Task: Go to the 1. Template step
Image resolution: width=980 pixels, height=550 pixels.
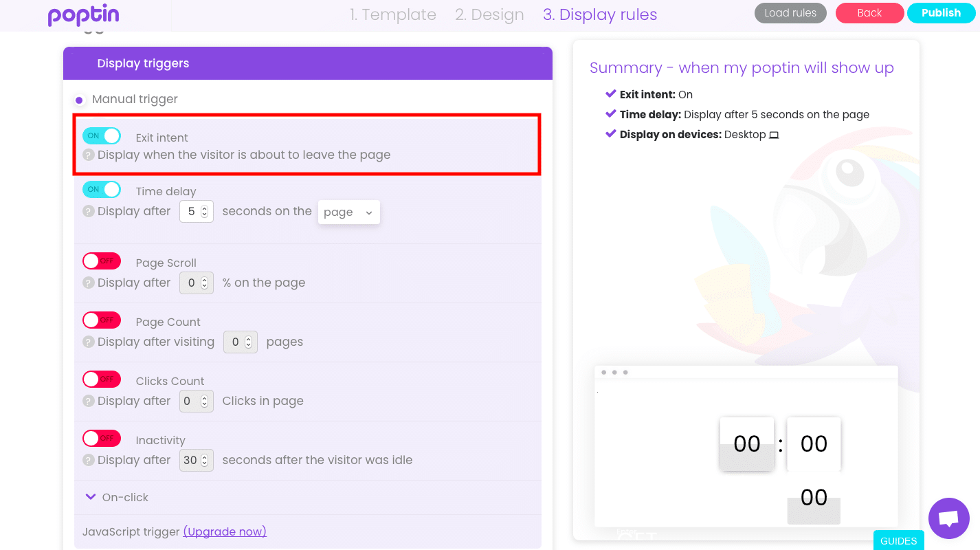Action: tap(393, 14)
